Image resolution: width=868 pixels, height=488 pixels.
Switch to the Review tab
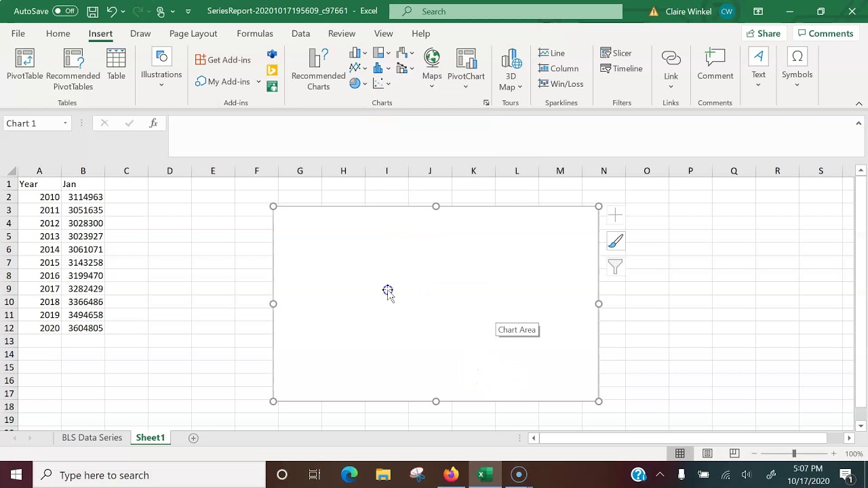click(x=342, y=33)
